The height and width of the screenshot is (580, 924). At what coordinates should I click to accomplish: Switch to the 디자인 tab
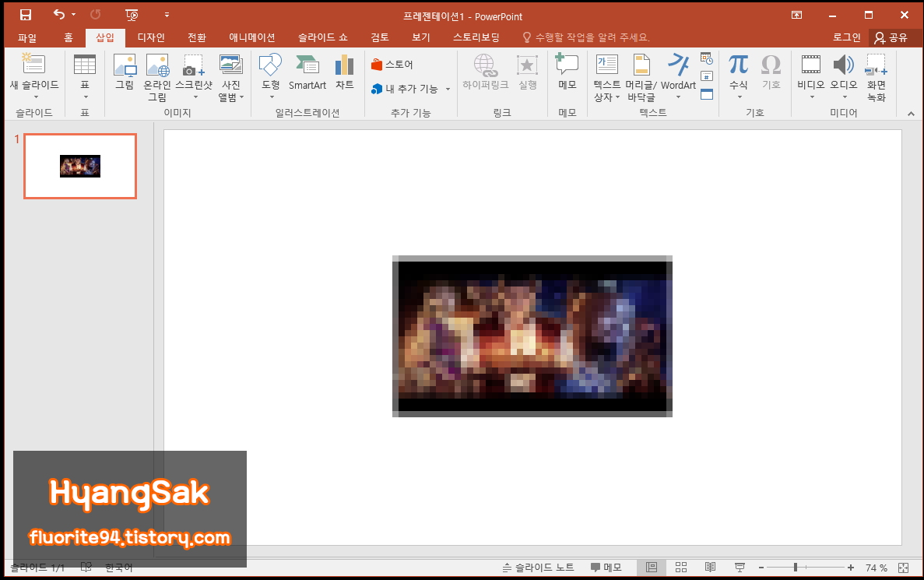[151, 37]
